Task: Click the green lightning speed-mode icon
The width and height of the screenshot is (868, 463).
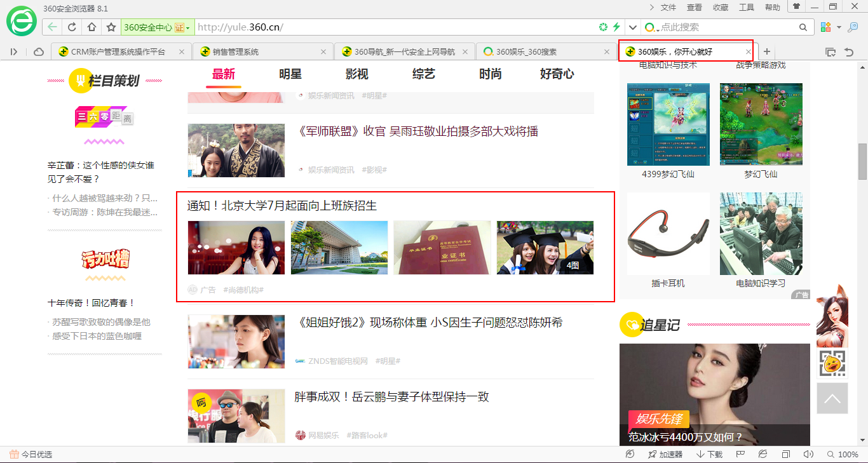Action: tap(616, 27)
